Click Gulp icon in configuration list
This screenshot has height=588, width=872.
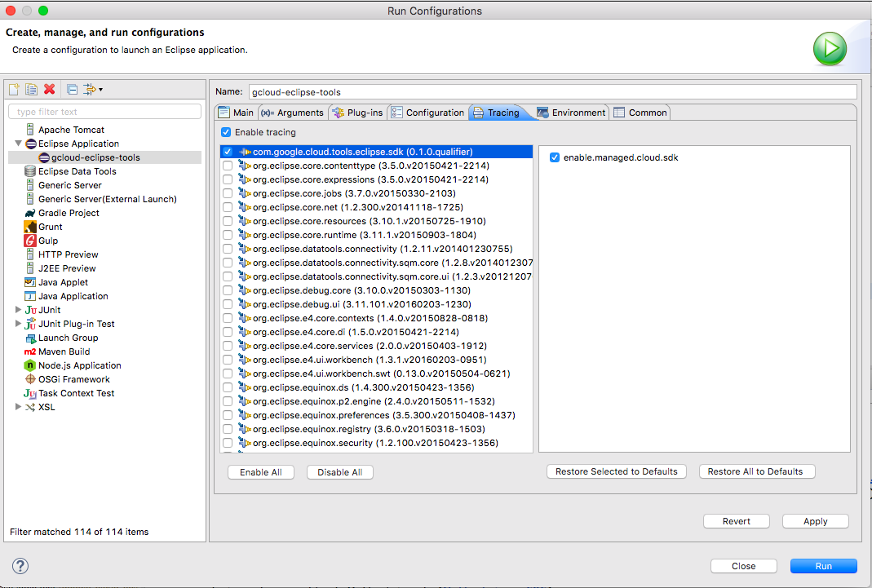(30, 241)
